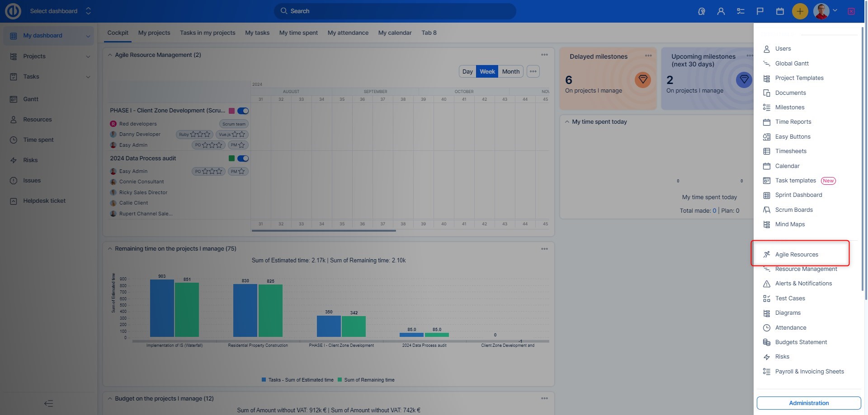Toggle the 2024 Data Process audit switch

pyautogui.click(x=243, y=159)
